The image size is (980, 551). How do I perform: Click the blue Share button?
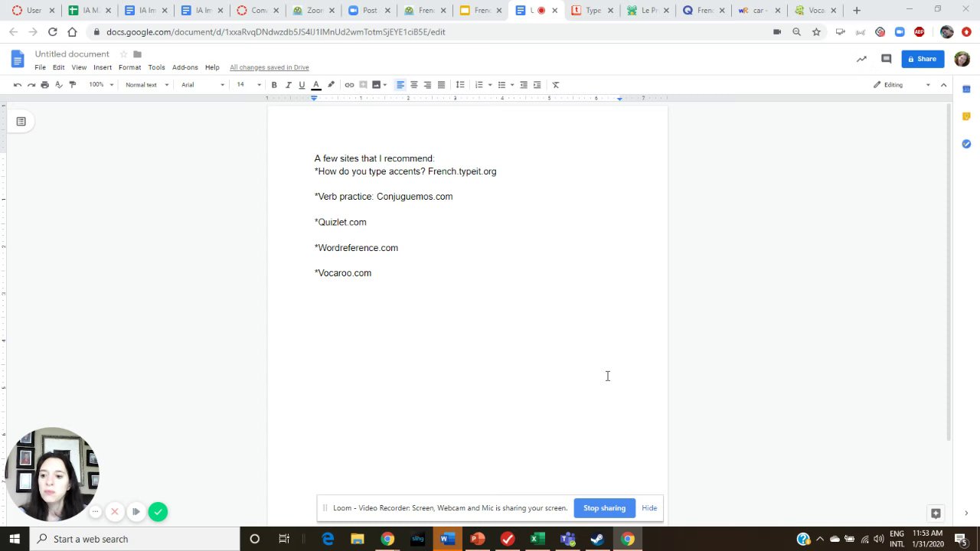[923, 59]
